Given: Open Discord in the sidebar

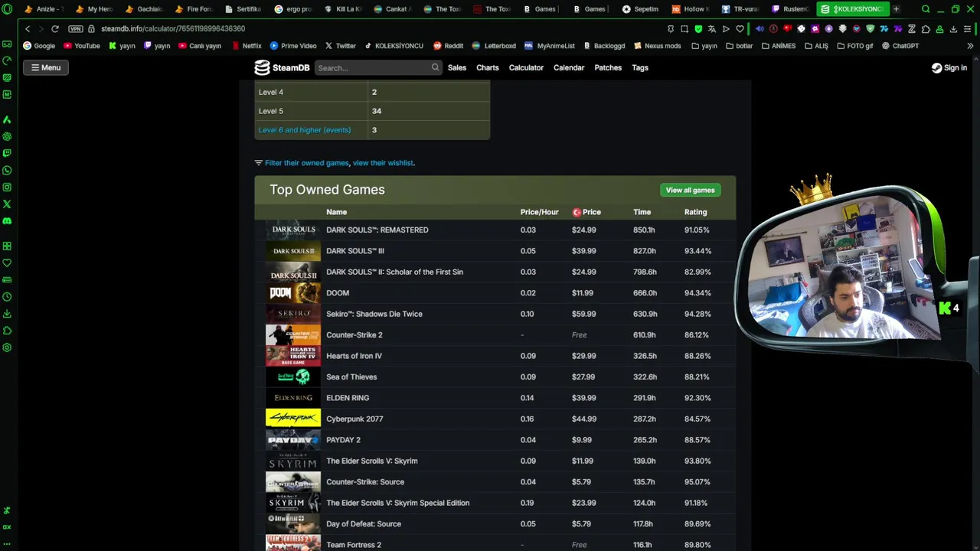Looking at the screenshot, I should click(7, 220).
